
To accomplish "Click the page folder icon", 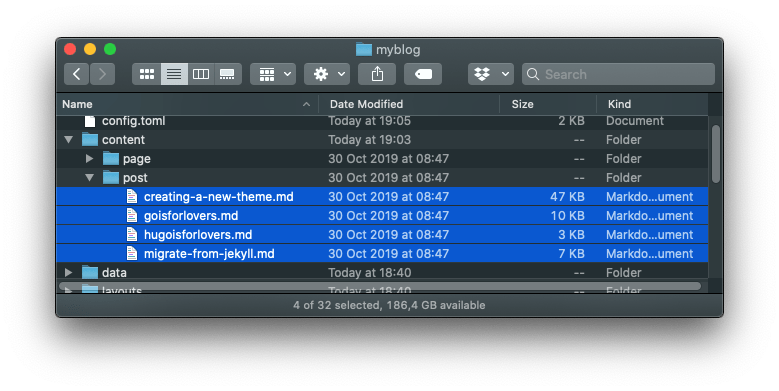I will pos(111,158).
